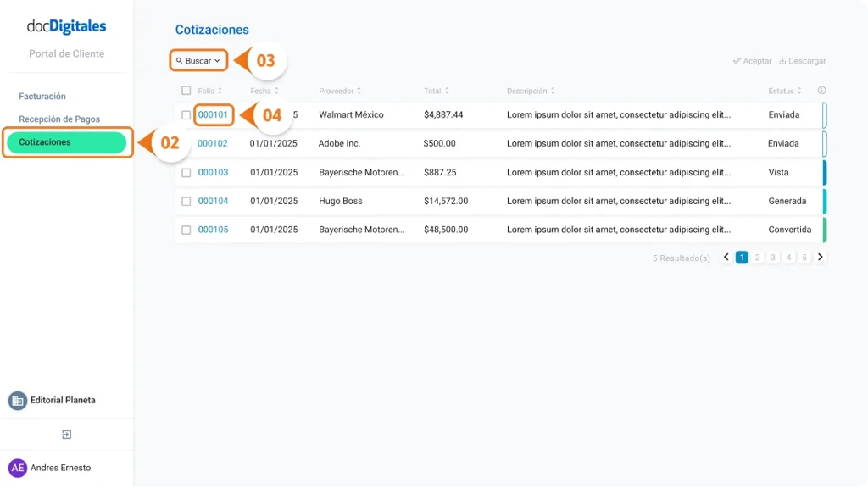Screen dimensions: 868x488
Task: Click the Descargar download icon
Action: coord(781,60)
